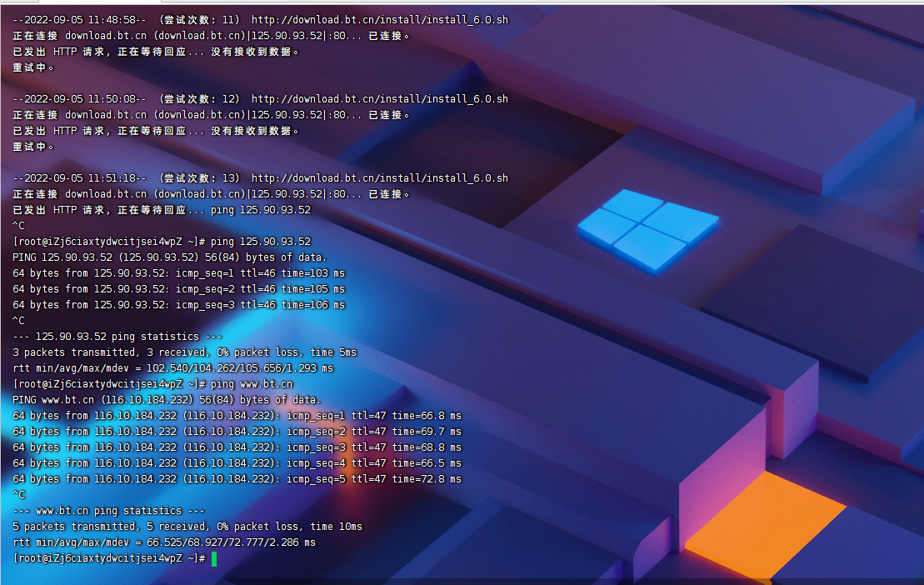Click the install_6.0.sh URL on the attempt 13 line
Screen dimensions: 924x585
(379, 177)
